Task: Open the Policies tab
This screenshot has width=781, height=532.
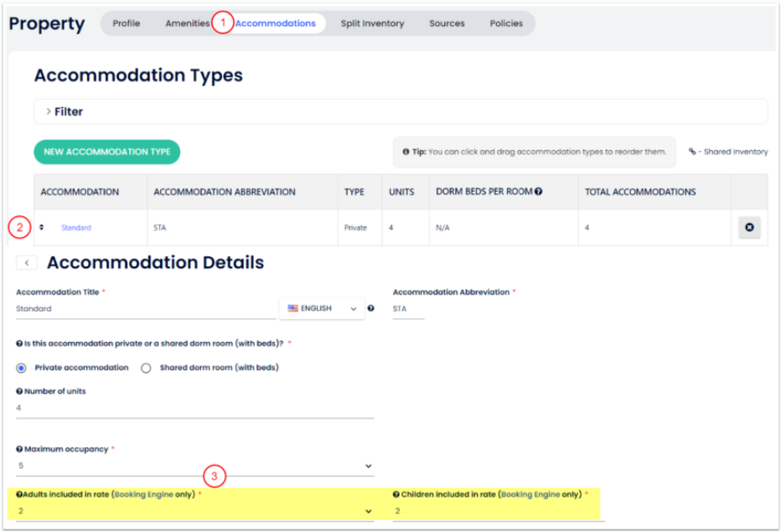Action: [506, 23]
